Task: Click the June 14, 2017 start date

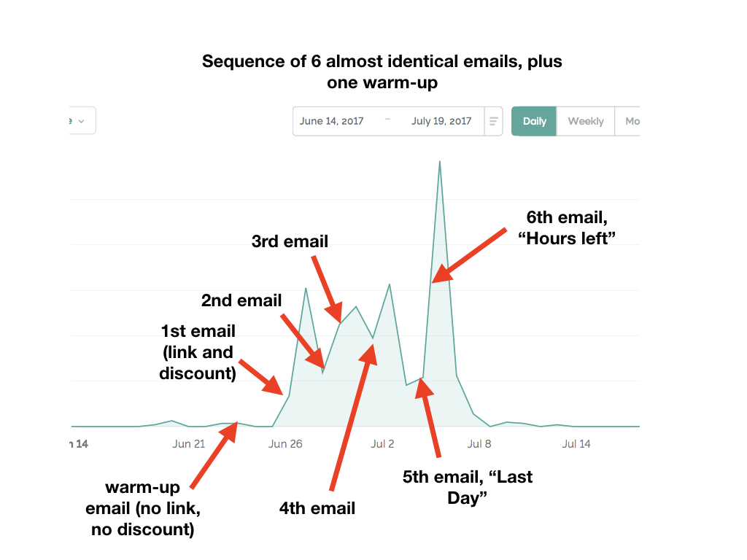Action: click(x=331, y=121)
